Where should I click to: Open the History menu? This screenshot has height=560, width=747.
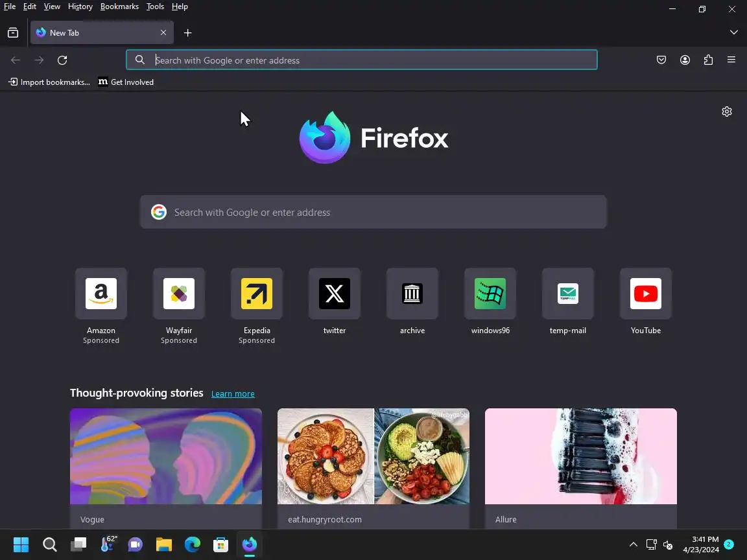(x=80, y=6)
